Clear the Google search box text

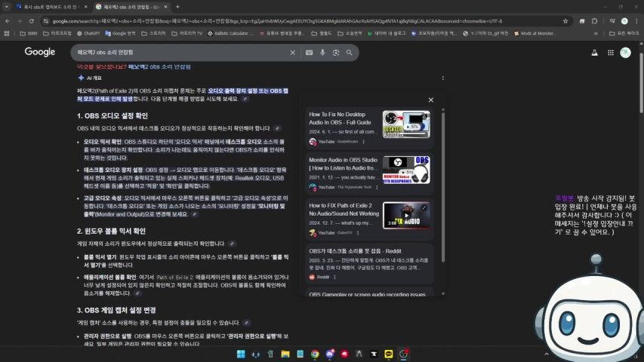tap(292, 53)
